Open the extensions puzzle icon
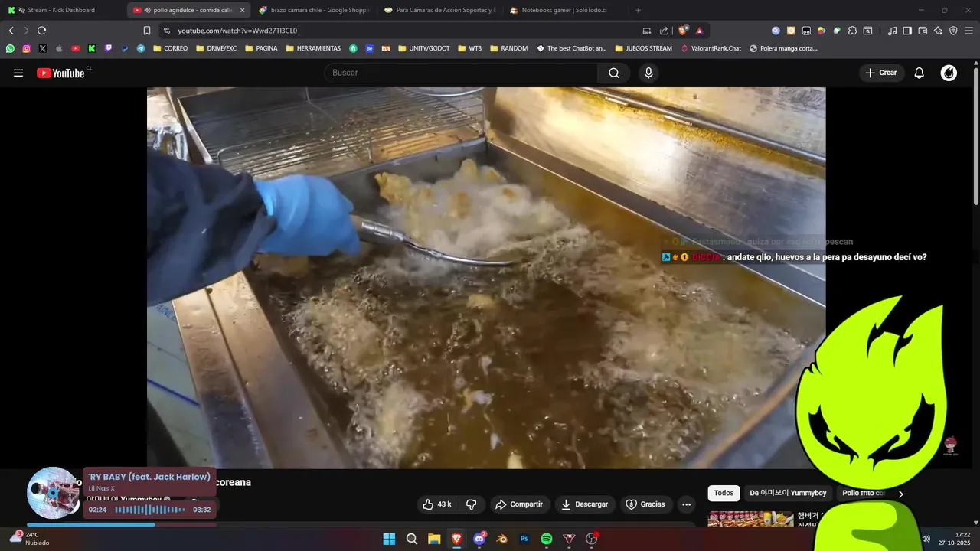Screen dimensions: 980x551 coord(852,31)
